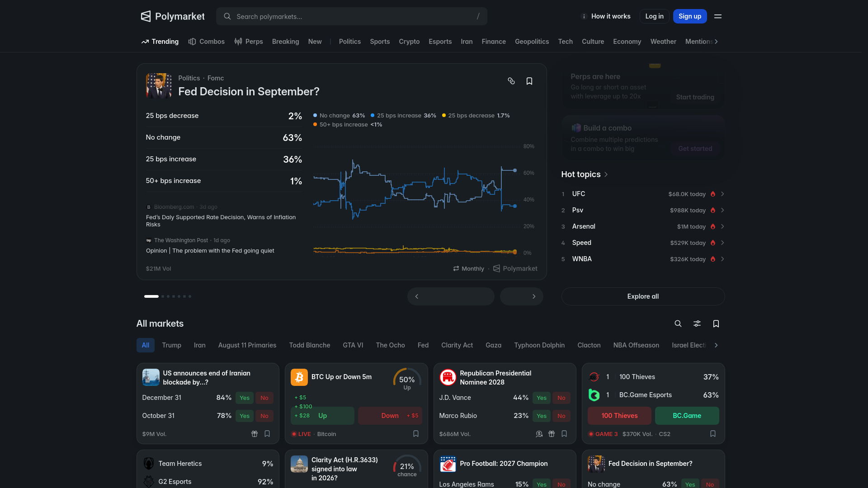Buy Yes on December 31 blockade
868x488 pixels.
[245, 398]
